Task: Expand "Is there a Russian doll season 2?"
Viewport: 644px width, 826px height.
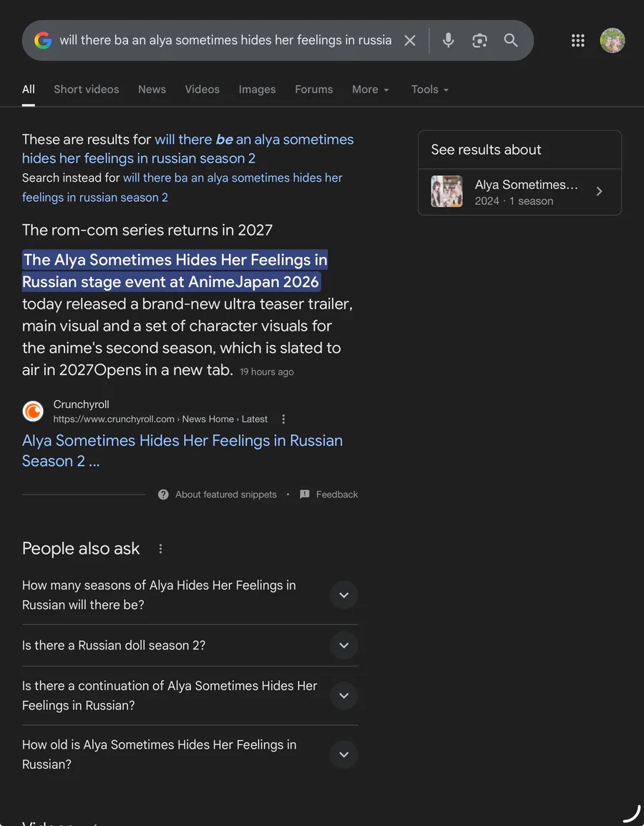Action: [343, 646]
